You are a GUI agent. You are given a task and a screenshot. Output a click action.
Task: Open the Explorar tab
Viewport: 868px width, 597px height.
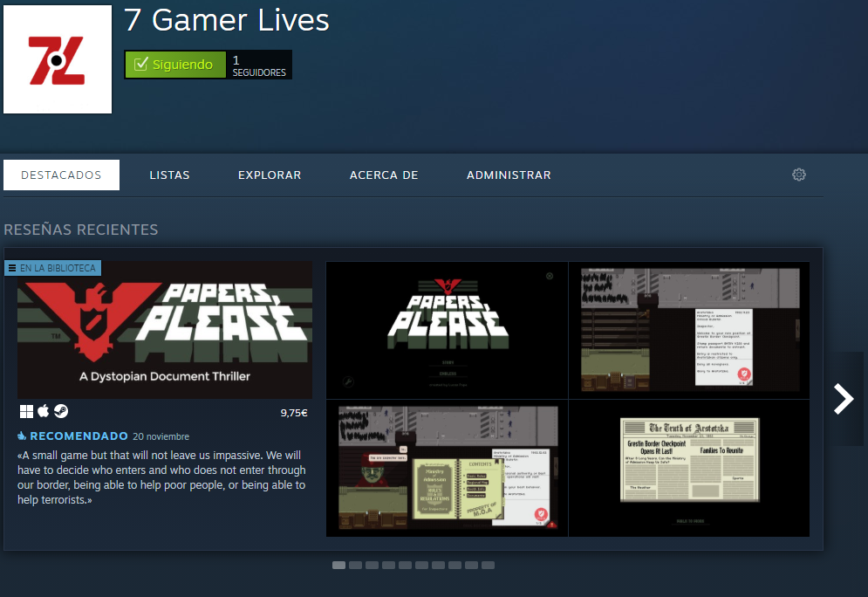coord(270,175)
